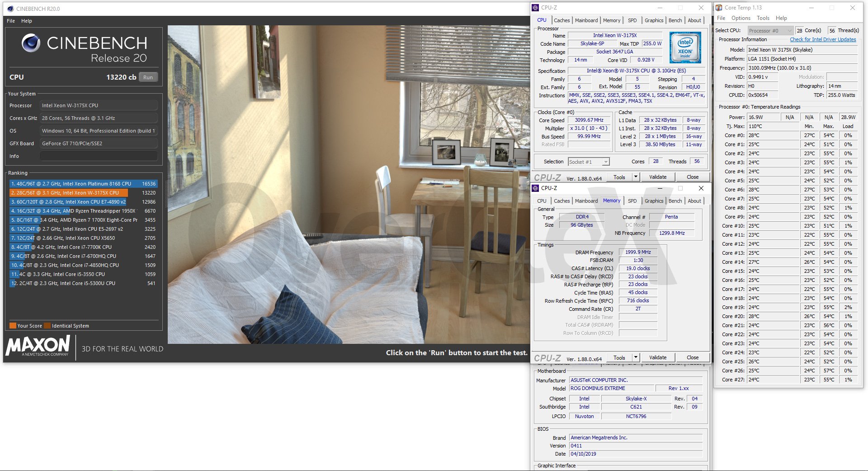The image size is (868, 471).
Task: Open Socket #1 selection dropdown
Action: (x=589, y=162)
